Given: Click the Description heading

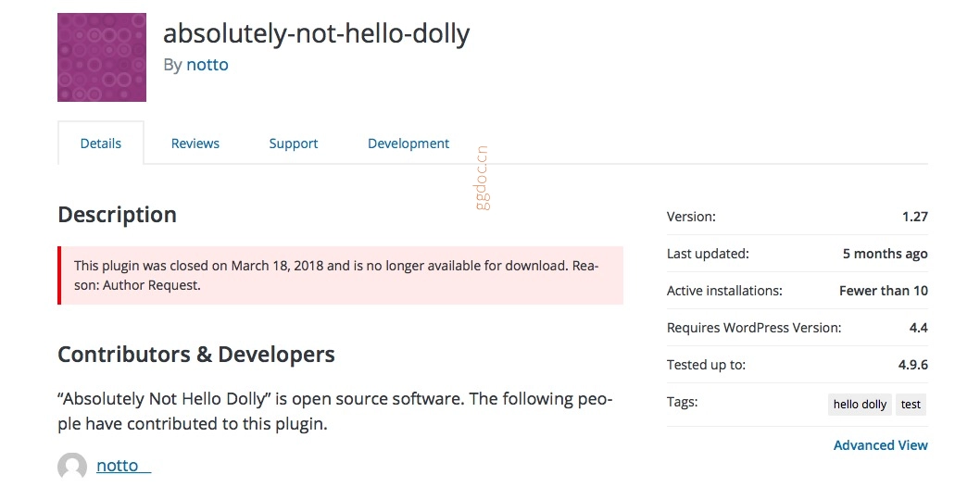Looking at the screenshot, I should click(x=117, y=215).
